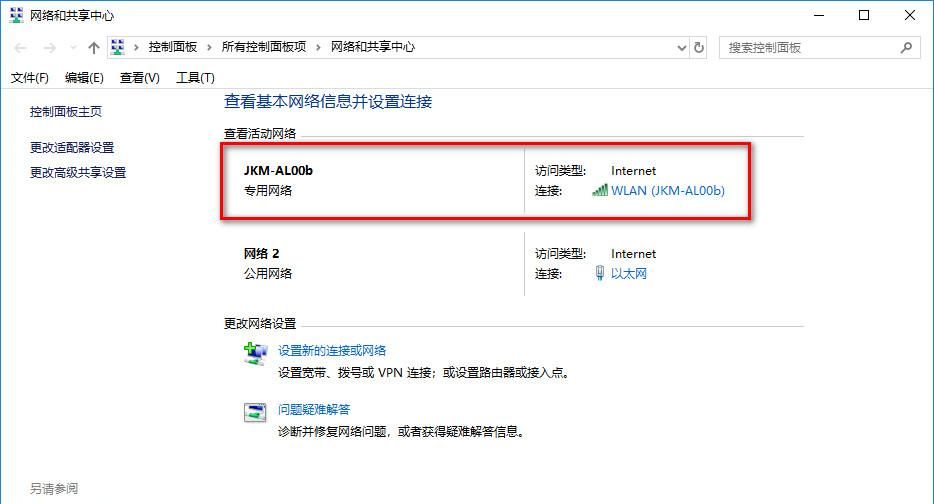Click the troubleshooting icon
Viewport: 934px width, 504px height.
[x=255, y=412]
